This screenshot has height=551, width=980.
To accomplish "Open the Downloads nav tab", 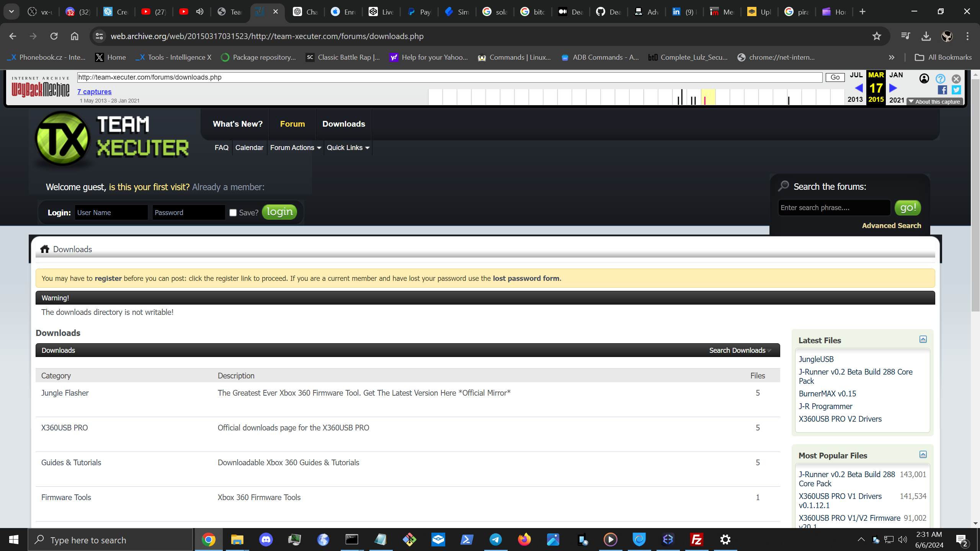I will 344,124.
